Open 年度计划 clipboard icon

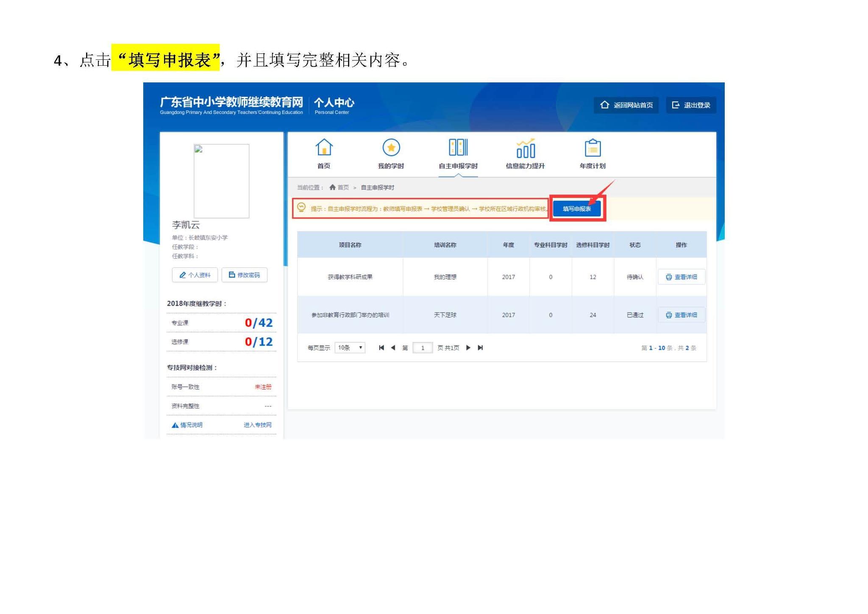[x=592, y=148]
